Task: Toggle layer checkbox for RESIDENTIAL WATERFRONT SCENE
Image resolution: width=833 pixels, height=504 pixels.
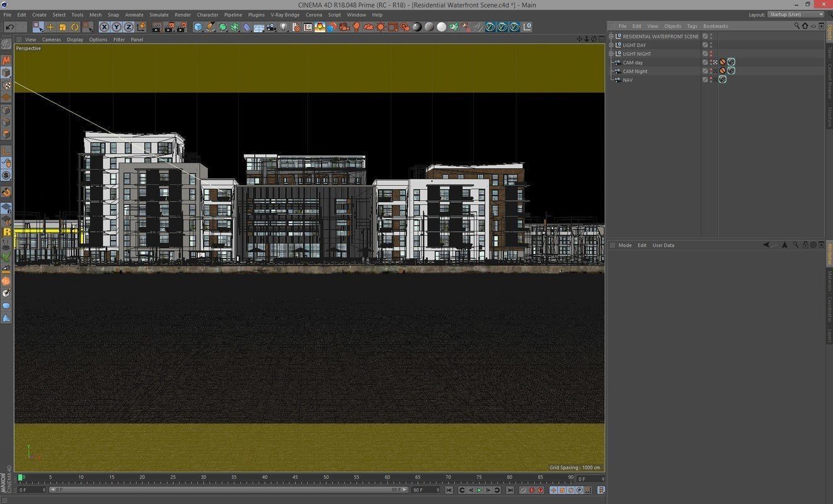Action: click(x=704, y=37)
